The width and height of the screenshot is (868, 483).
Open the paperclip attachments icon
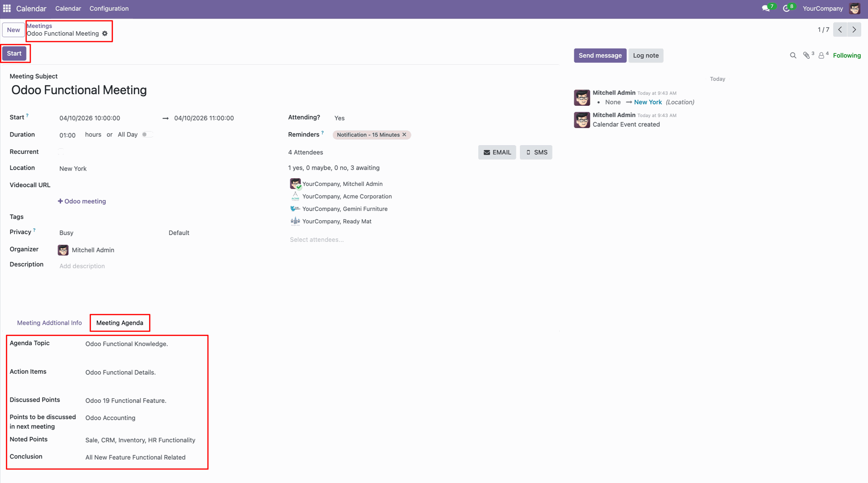click(807, 56)
